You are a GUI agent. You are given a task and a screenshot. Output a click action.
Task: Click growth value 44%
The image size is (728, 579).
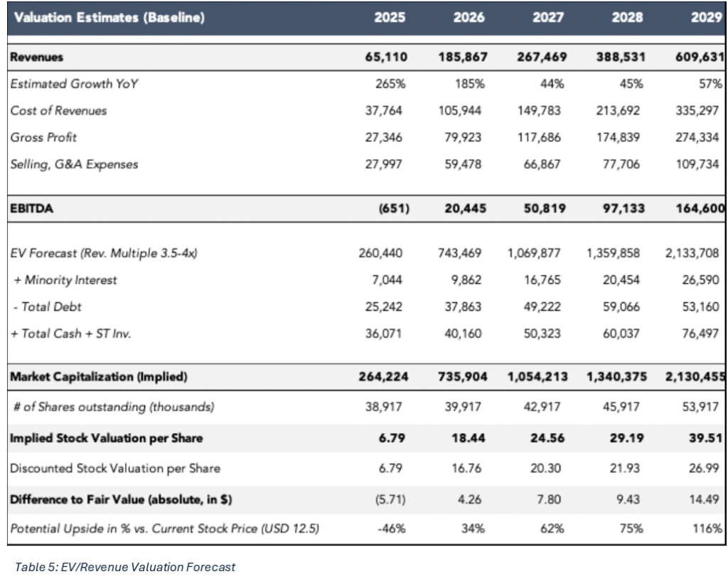tap(552, 84)
